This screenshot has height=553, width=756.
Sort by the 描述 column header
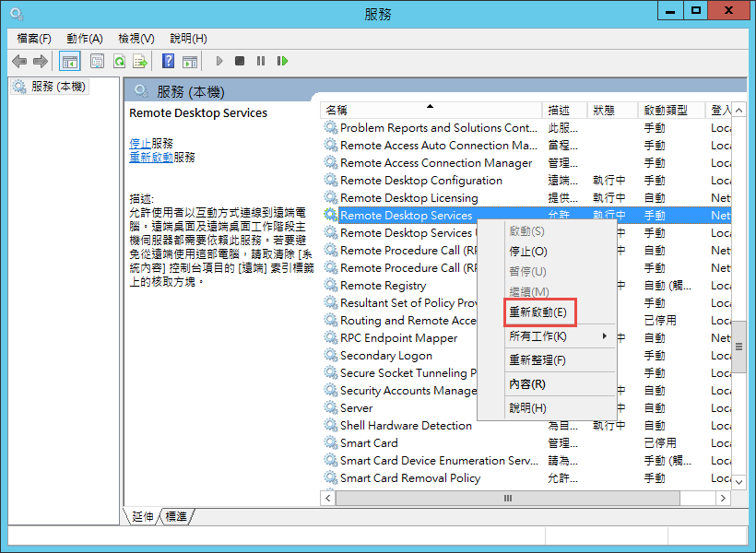[x=564, y=110]
